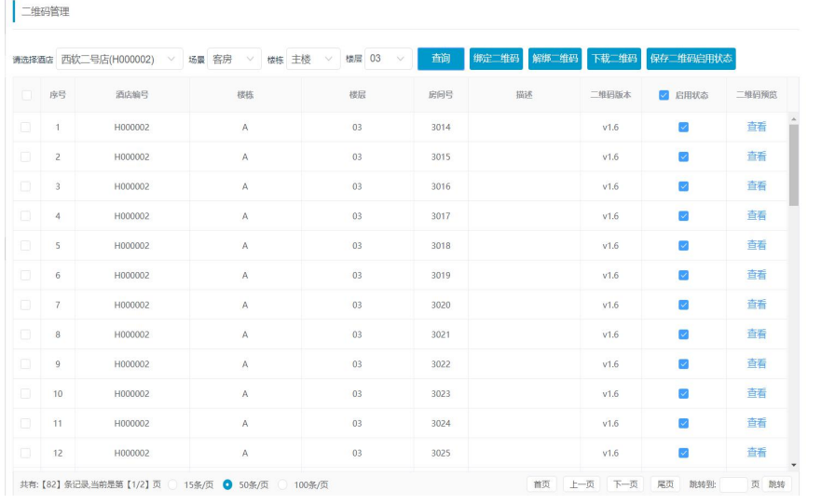Select the row checkbox for room 3019
The width and height of the screenshot is (835, 504).
click(x=25, y=275)
